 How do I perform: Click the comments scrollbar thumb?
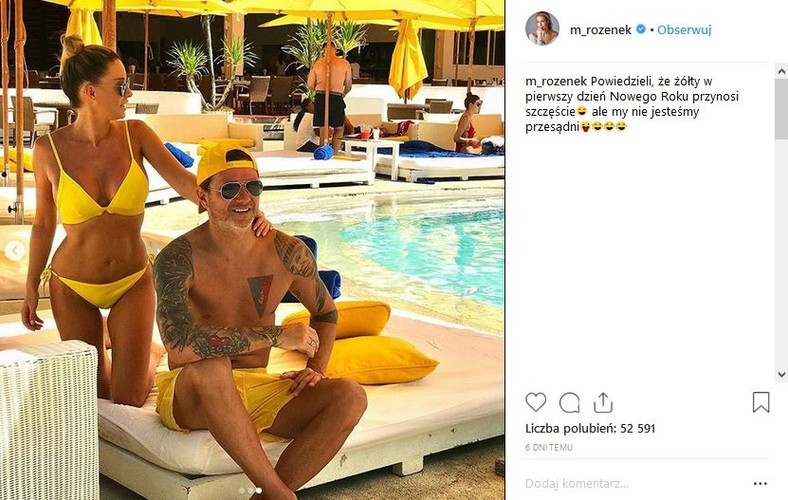point(781,108)
